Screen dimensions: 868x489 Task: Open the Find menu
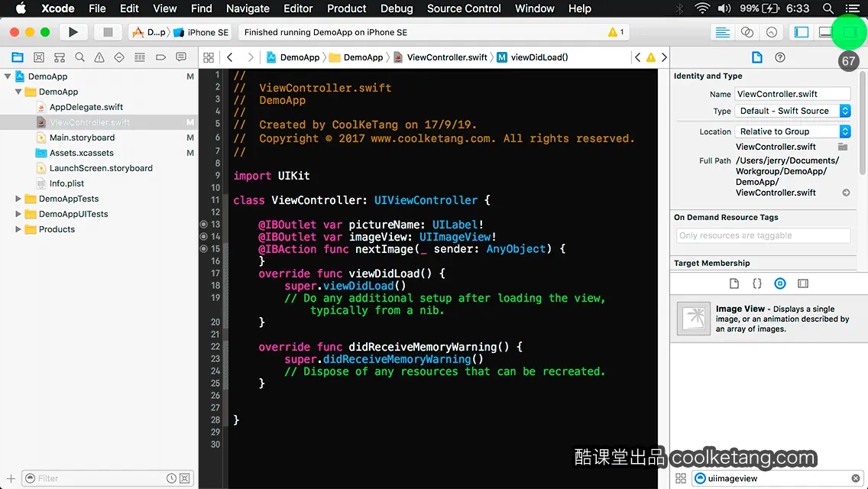click(202, 8)
